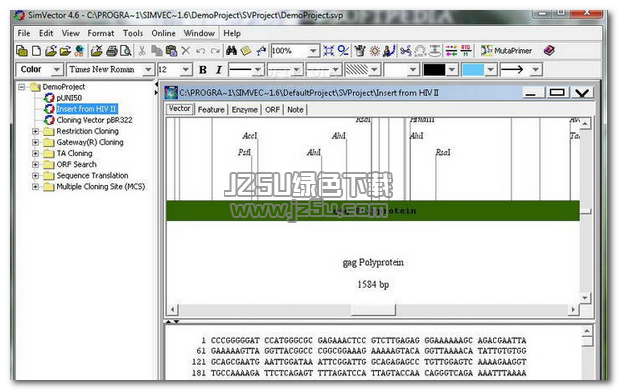Click the fit-to-window zoom icon
Image resolution: width=619 pixels, height=391 pixels.
[x=328, y=51]
